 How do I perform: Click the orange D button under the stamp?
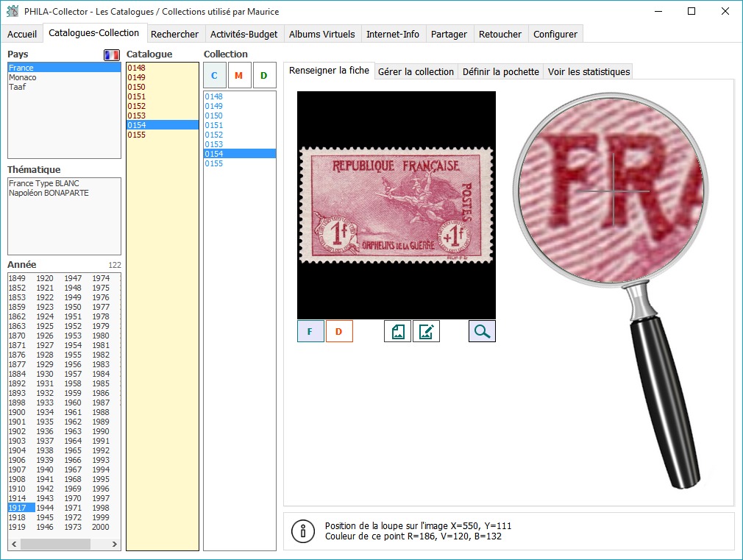click(x=339, y=331)
